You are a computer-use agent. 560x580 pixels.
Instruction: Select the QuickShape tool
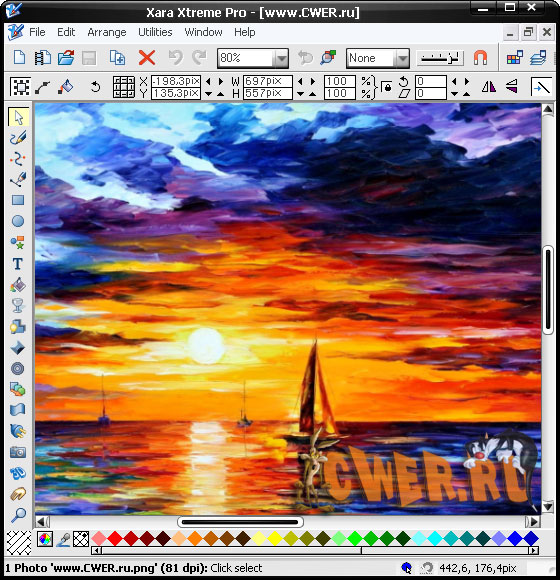click(18, 242)
